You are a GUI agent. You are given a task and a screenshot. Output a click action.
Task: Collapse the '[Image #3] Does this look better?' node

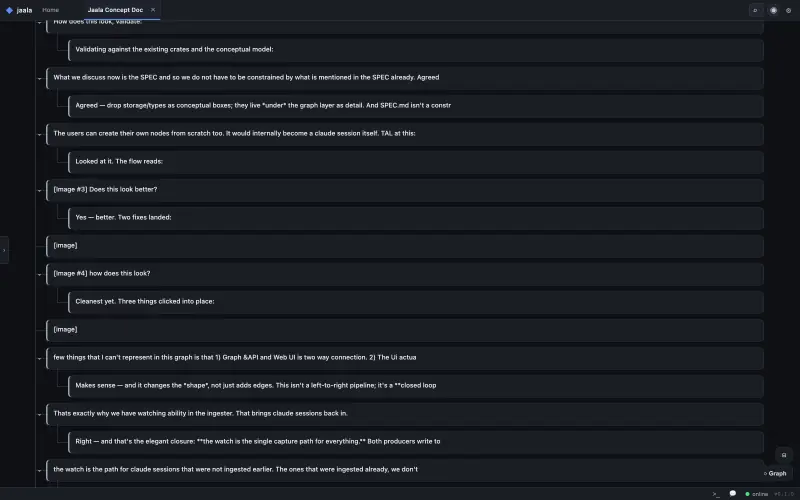click(39, 190)
